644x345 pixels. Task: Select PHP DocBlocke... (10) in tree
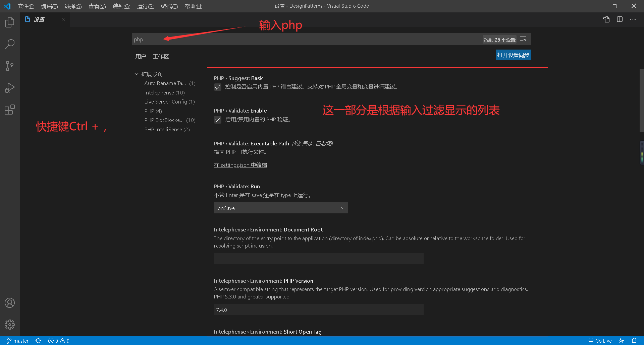pos(170,120)
